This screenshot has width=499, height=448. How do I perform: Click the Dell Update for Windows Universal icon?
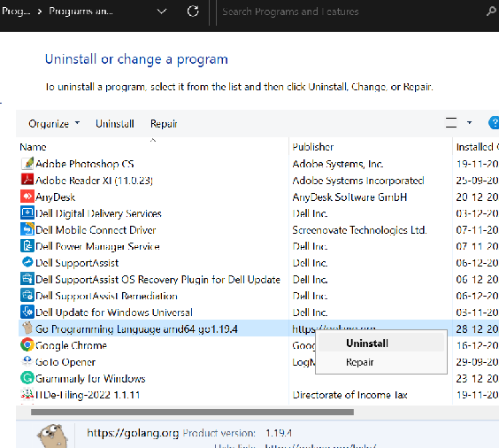[x=27, y=312]
